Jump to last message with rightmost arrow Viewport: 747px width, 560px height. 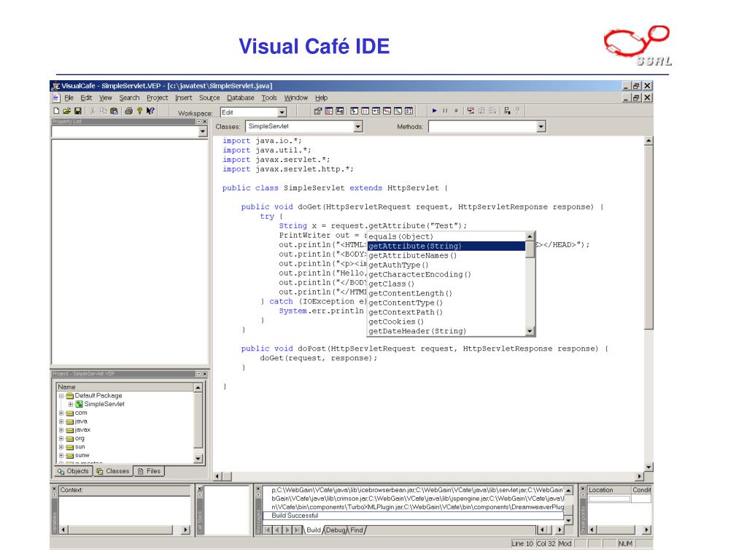[298, 530]
